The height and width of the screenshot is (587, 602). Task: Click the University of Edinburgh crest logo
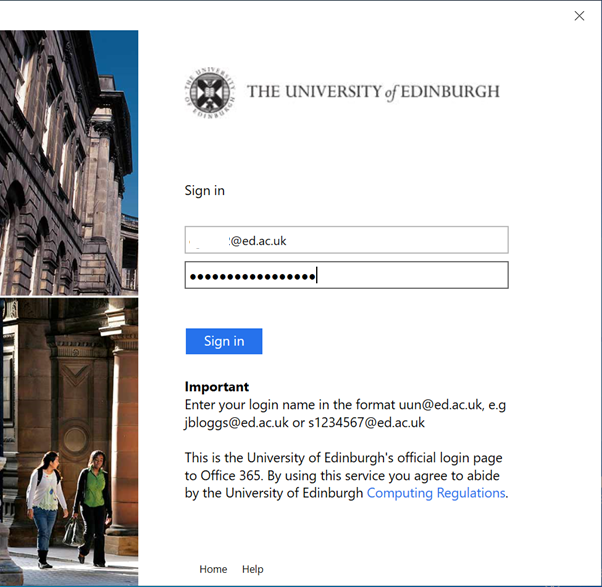point(210,92)
